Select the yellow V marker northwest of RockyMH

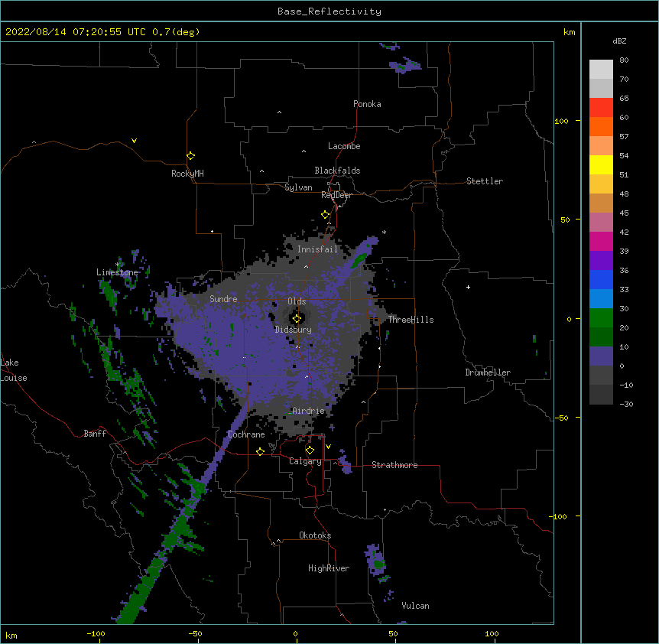click(134, 141)
